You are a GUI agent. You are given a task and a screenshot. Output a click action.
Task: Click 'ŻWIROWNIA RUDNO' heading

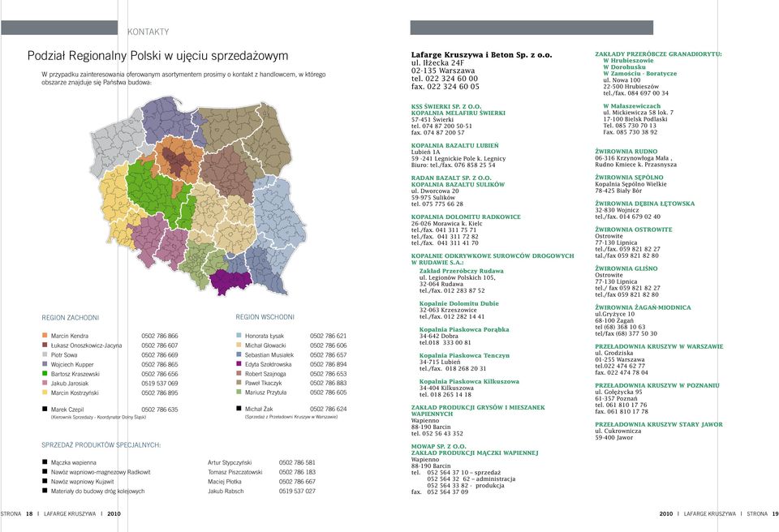pyautogui.click(x=626, y=152)
